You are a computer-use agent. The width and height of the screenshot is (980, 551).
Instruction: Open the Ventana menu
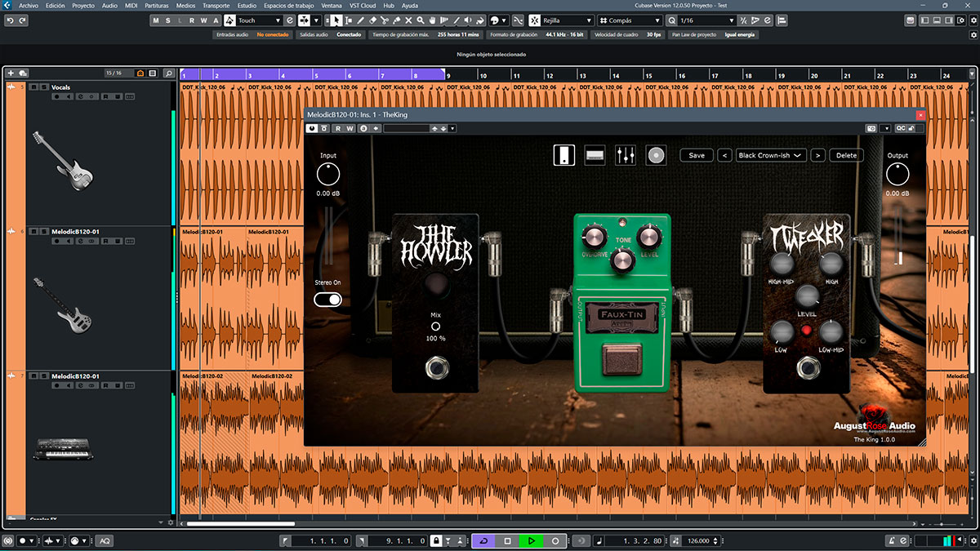click(332, 5)
